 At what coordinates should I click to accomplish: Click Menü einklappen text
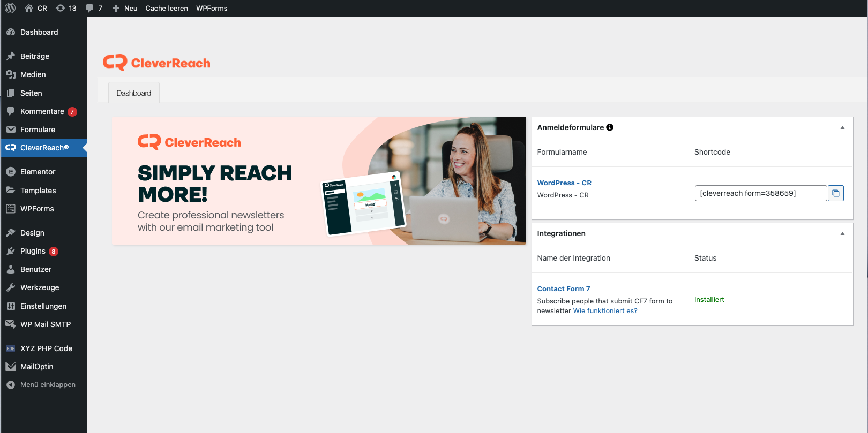[48, 385]
